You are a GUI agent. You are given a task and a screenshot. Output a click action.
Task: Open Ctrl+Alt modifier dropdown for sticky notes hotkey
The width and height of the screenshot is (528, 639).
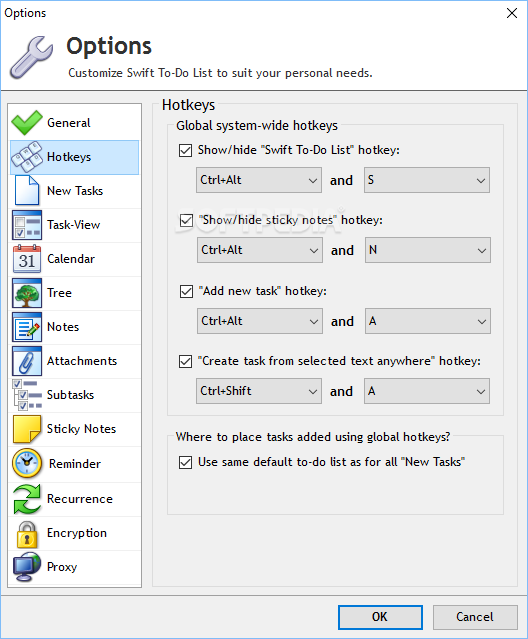(260, 250)
